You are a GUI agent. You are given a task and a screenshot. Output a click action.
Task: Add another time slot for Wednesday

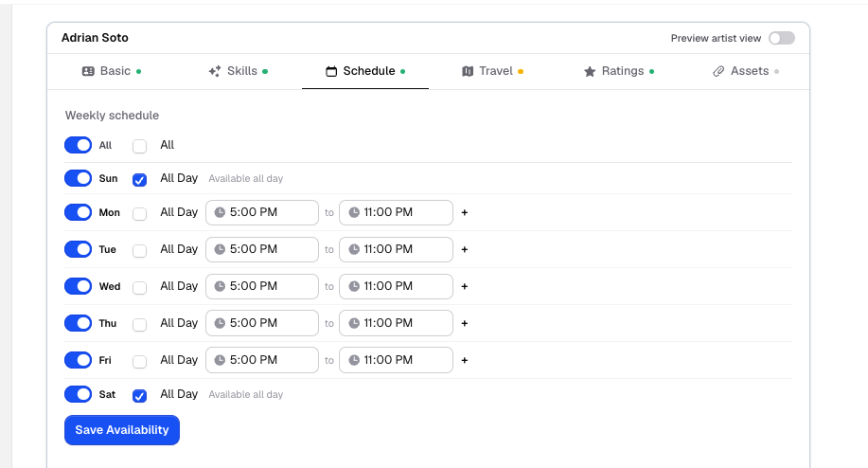click(465, 286)
